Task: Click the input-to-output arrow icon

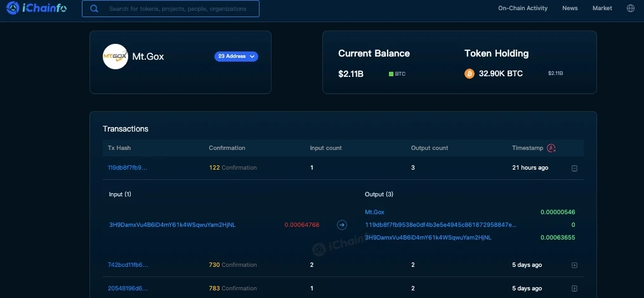Action: click(342, 225)
